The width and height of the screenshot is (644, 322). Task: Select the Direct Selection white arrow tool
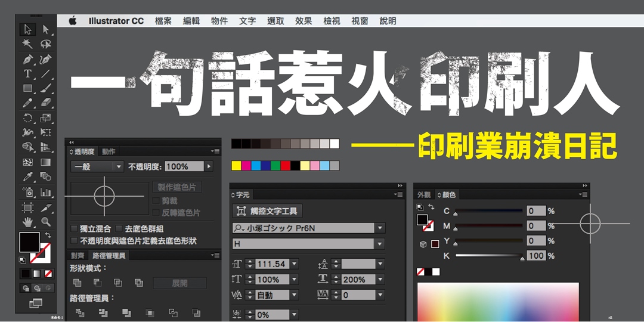pos(46,29)
